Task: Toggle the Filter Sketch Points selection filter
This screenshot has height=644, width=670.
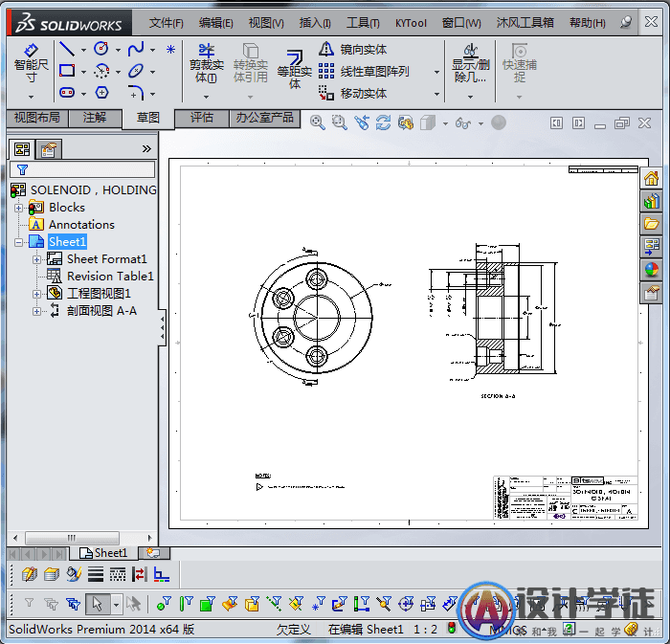Action: click(319, 604)
